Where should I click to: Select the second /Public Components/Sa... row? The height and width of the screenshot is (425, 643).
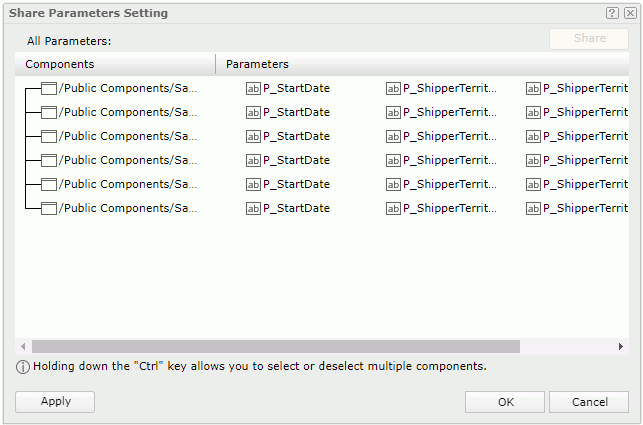[x=128, y=112]
